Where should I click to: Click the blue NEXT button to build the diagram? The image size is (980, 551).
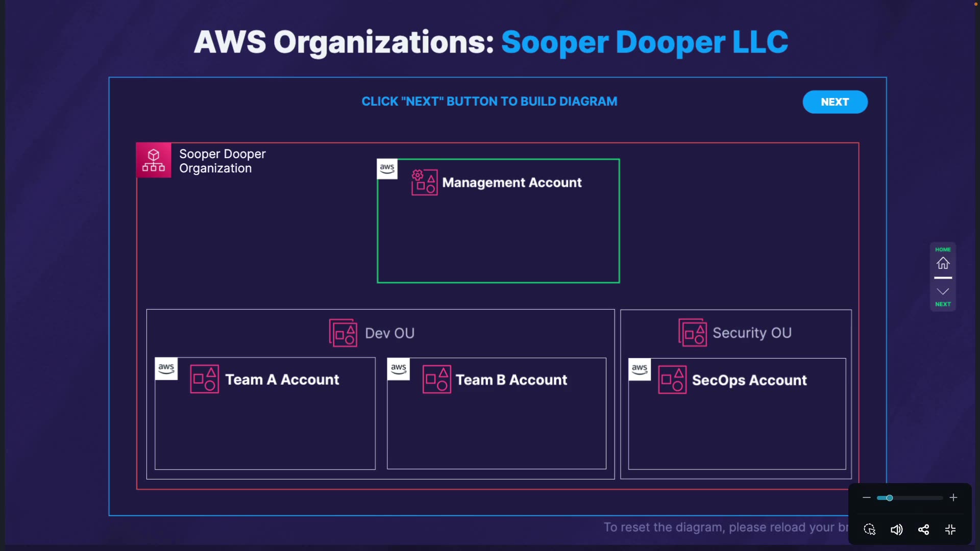(x=835, y=102)
